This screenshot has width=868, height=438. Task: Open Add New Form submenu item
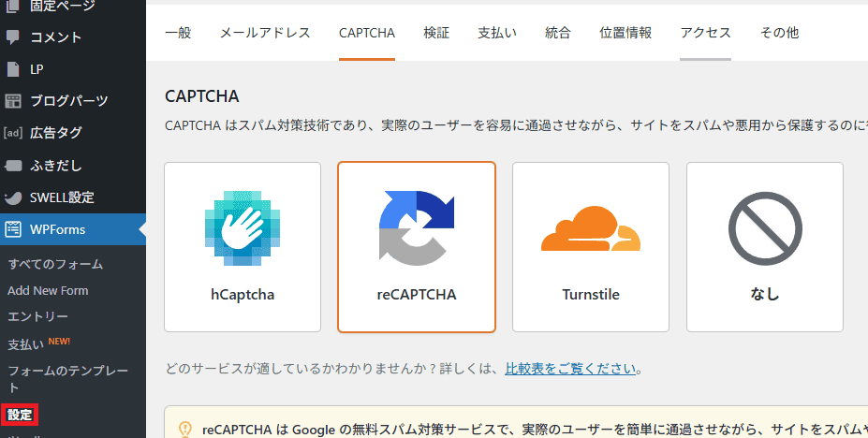click(48, 290)
